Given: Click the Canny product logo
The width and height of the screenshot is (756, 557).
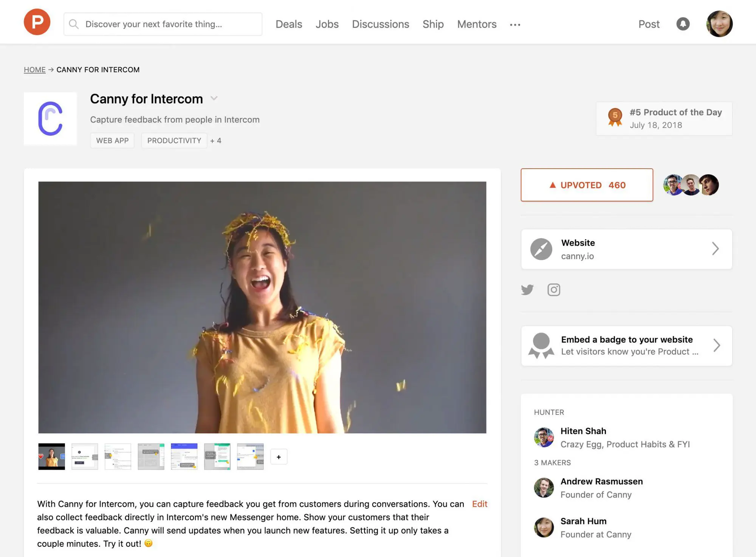Looking at the screenshot, I should click(50, 119).
